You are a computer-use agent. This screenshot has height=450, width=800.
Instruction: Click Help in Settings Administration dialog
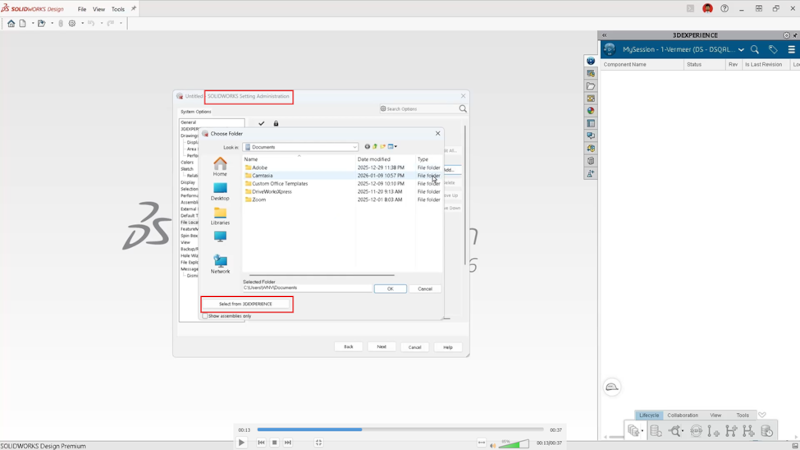(x=447, y=347)
